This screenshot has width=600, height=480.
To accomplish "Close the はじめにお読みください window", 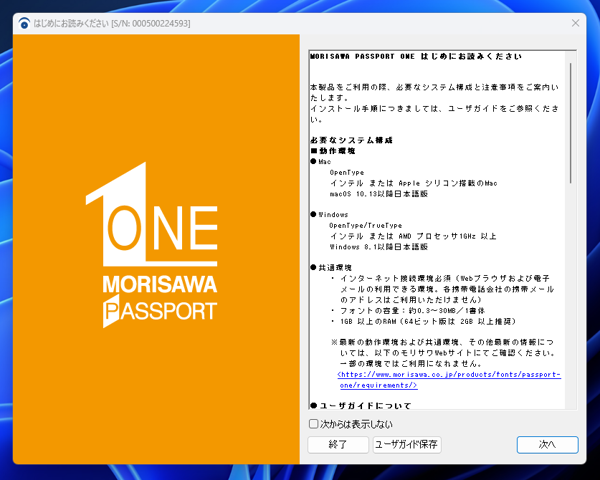I will click(x=575, y=23).
